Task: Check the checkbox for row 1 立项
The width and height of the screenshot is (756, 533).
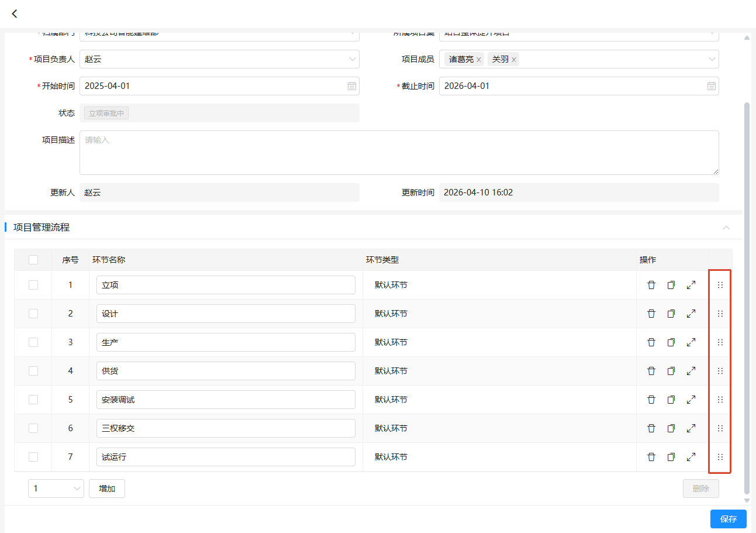Action: pyautogui.click(x=33, y=285)
